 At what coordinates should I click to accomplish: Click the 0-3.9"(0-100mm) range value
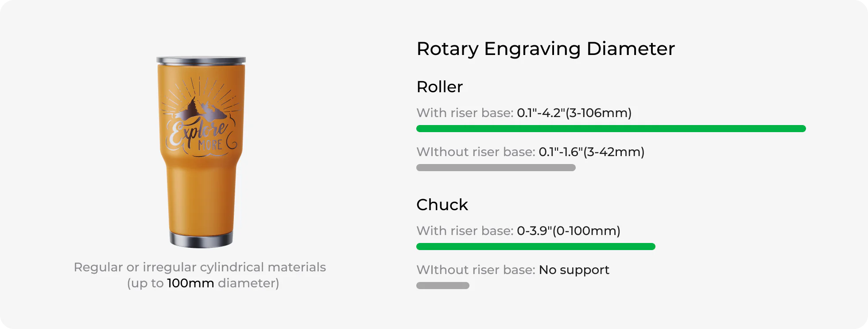569,231
